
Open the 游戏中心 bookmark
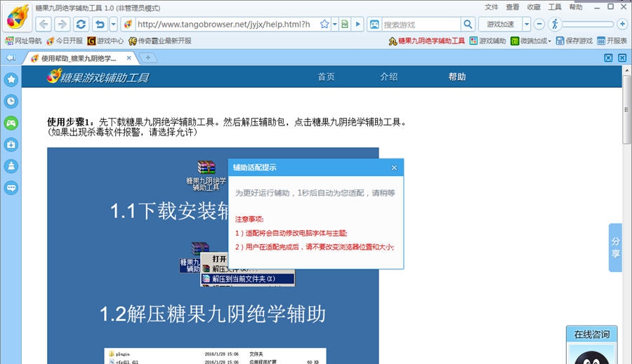(105, 41)
